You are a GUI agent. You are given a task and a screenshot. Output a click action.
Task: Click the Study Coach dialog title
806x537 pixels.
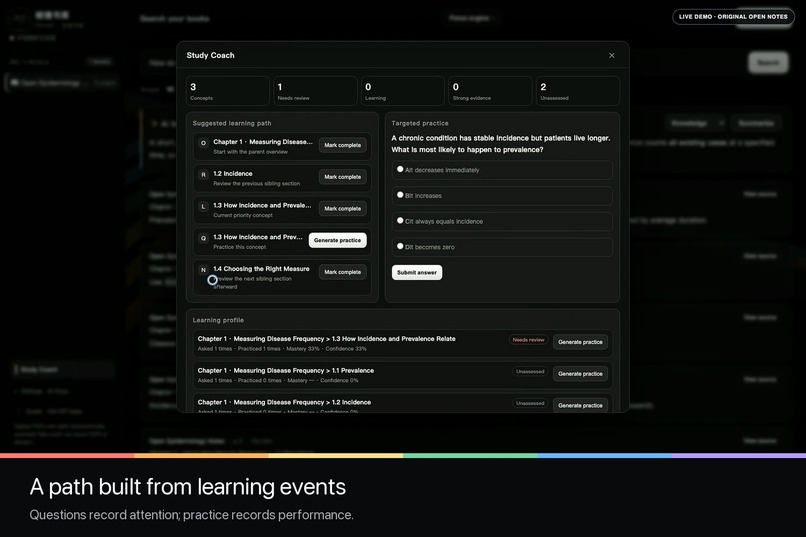pos(210,55)
